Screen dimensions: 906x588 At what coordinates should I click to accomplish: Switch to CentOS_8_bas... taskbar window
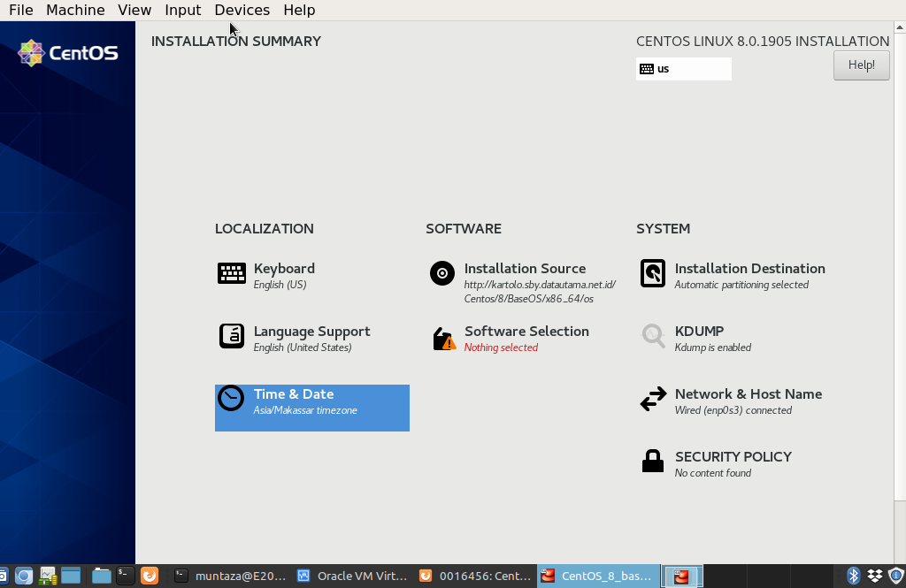coord(598,576)
